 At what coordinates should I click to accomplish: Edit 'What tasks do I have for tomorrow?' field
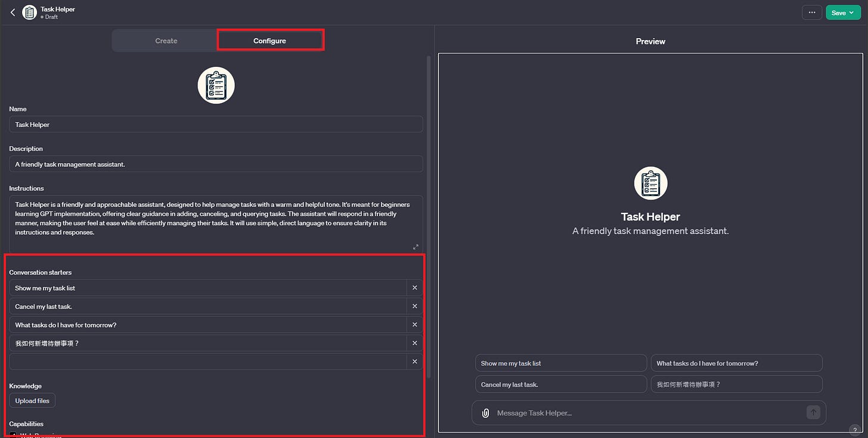coord(207,325)
